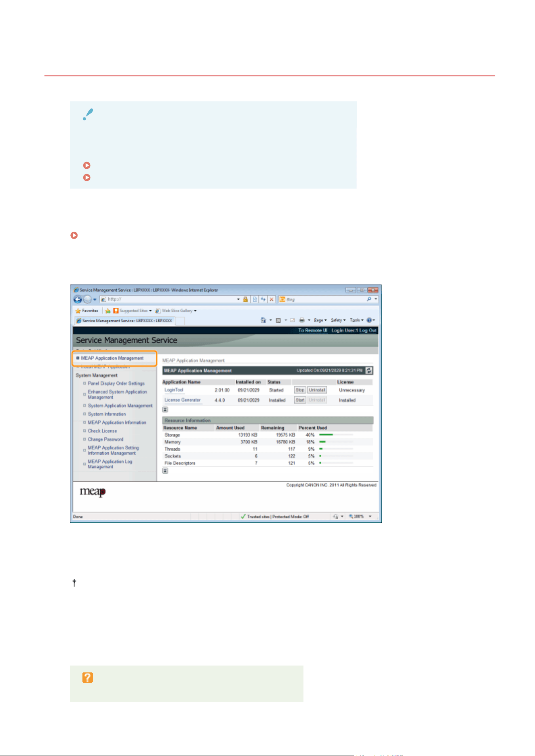
Task: Open System Application Management link
Action: [x=120, y=405]
